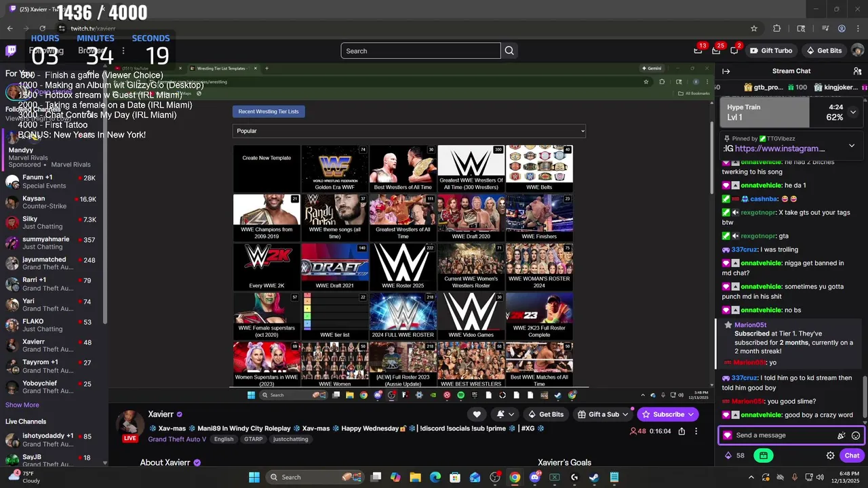Open the three-dot menu next to Browse
The height and width of the screenshot is (488, 868).
point(123,51)
